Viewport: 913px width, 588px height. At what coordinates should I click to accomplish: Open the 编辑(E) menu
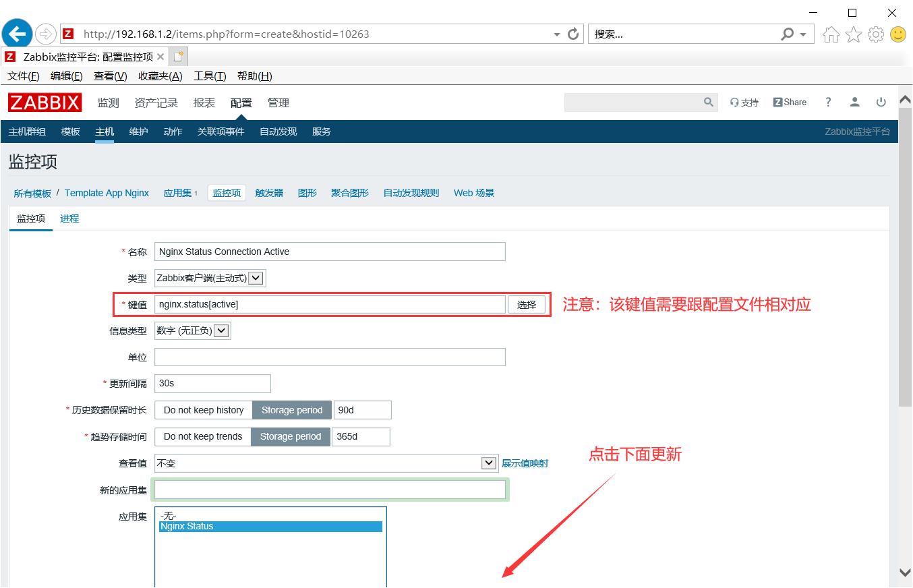[x=67, y=76]
